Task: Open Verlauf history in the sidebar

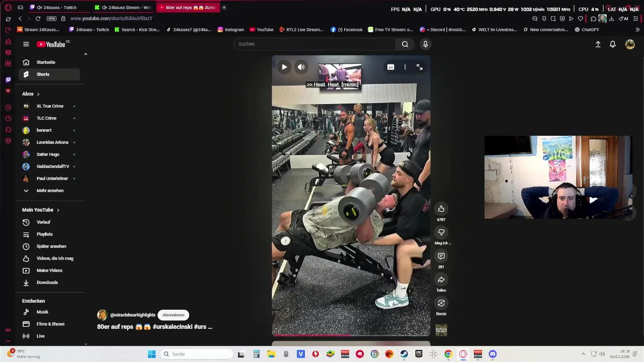Action: (x=49, y=222)
